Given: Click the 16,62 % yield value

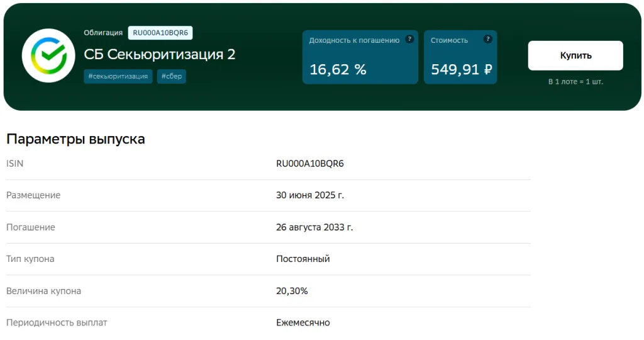Looking at the screenshot, I should pos(338,69).
